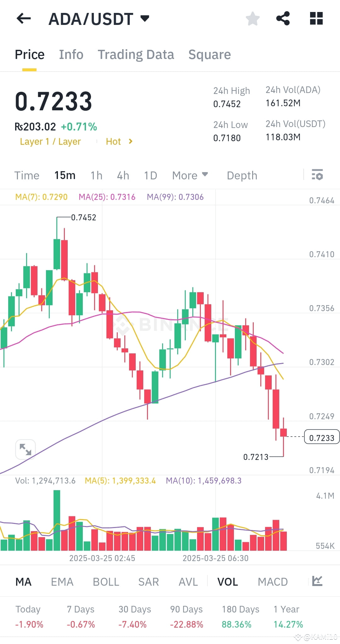The height and width of the screenshot is (644, 340).
Task: Open the Hot category link
Action: pyautogui.click(x=114, y=141)
